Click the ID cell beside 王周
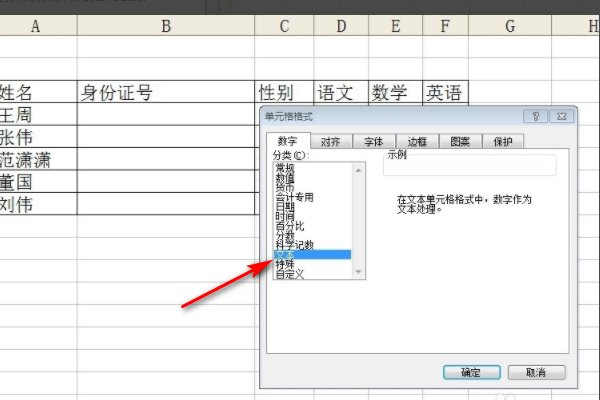The width and height of the screenshot is (600, 400). 166,114
